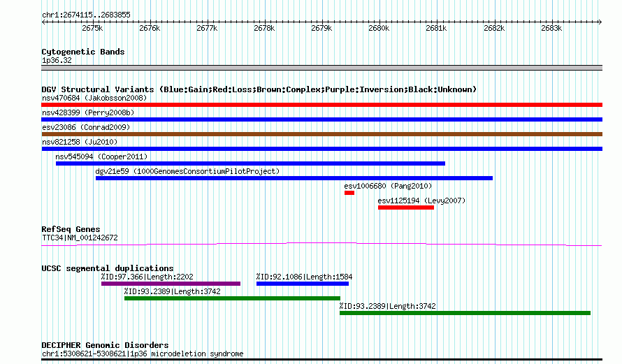The width and height of the screenshot is (622, 364).
Task: Click the black DECIPHER disorder bar
Action: (x=321, y=360)
